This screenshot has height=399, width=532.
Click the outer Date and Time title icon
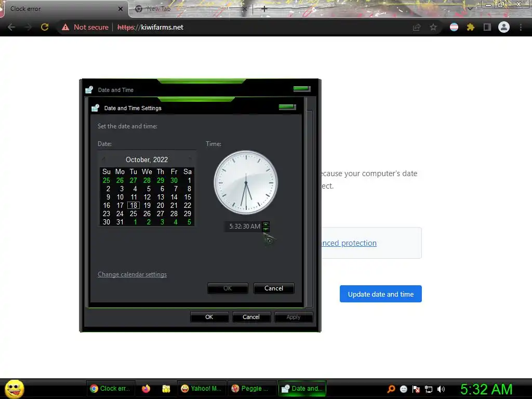[x=89, y=89]
